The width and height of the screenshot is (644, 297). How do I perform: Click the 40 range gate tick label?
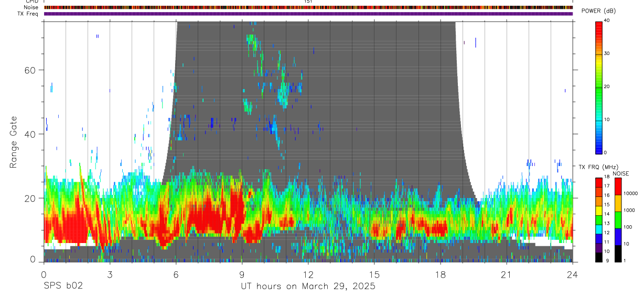(x=30, y=134)
